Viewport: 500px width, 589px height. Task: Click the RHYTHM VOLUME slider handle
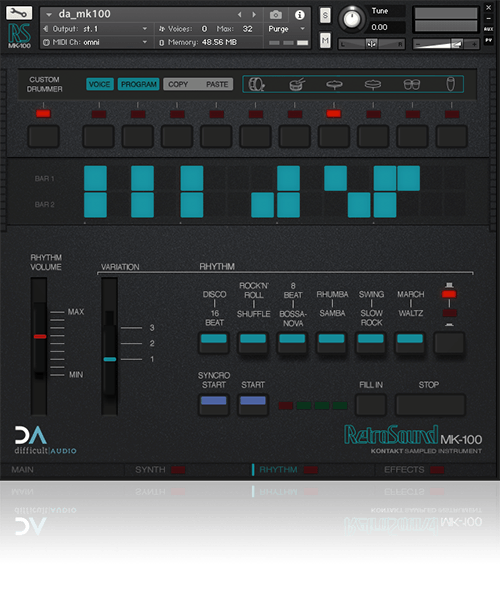coord(40,337)
